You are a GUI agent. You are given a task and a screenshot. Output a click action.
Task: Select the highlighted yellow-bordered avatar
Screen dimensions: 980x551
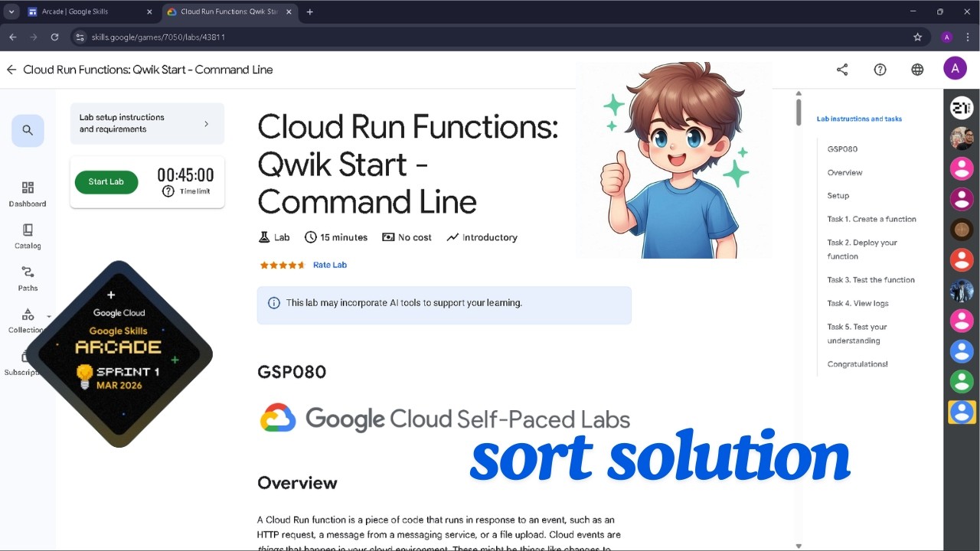coord(962,412)
